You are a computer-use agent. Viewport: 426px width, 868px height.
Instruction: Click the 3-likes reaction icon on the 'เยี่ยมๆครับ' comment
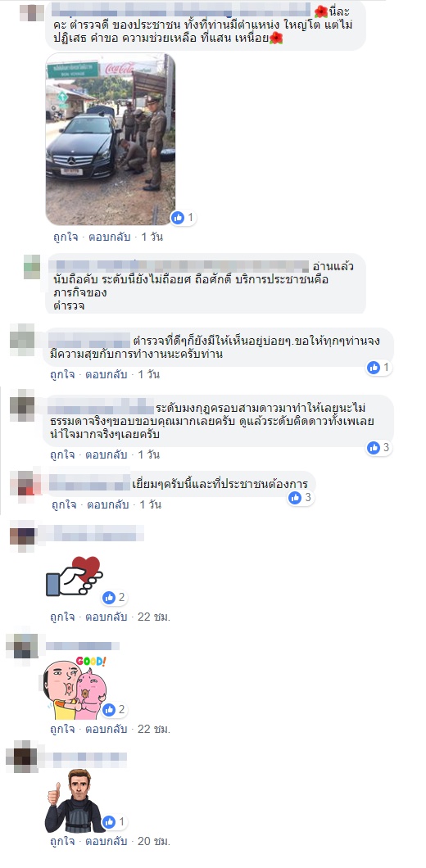click(295, 498)
